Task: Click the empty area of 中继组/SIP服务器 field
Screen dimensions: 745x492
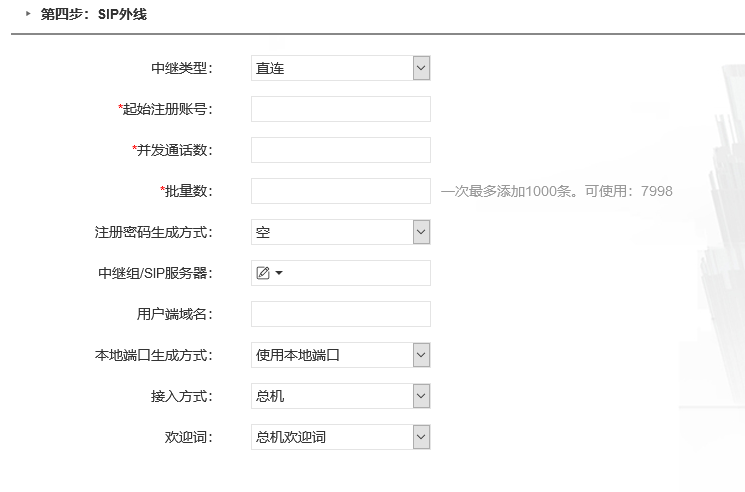Action: tap(356, 273)
